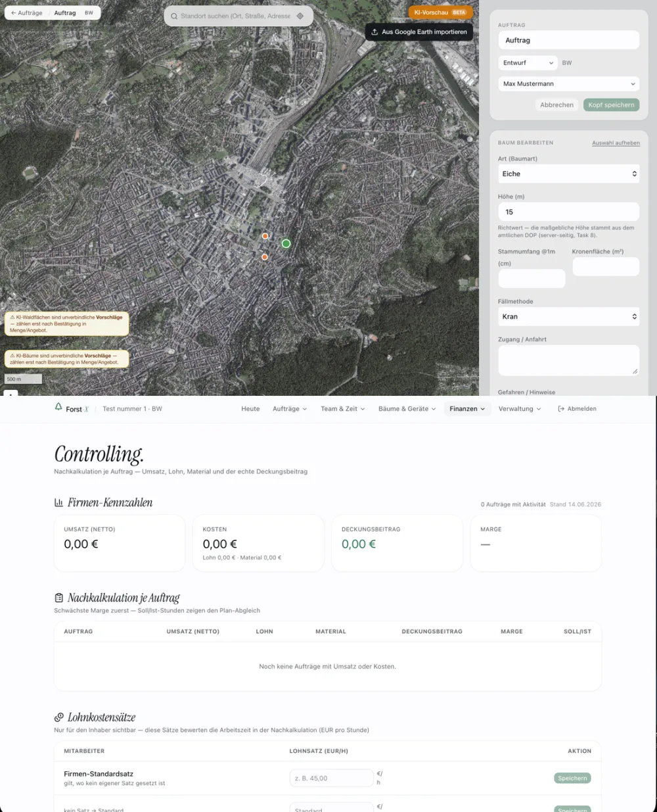Click the KI-Waldflächen warning notice
Image resolution: width=657 pixels, height=812 pixels.
(67, 323)
